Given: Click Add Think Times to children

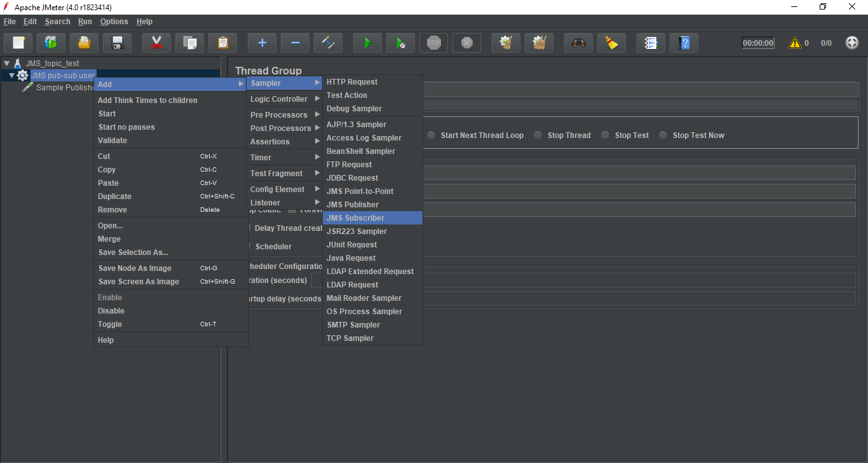Looking at the screenshot, I should pos(147,100).
